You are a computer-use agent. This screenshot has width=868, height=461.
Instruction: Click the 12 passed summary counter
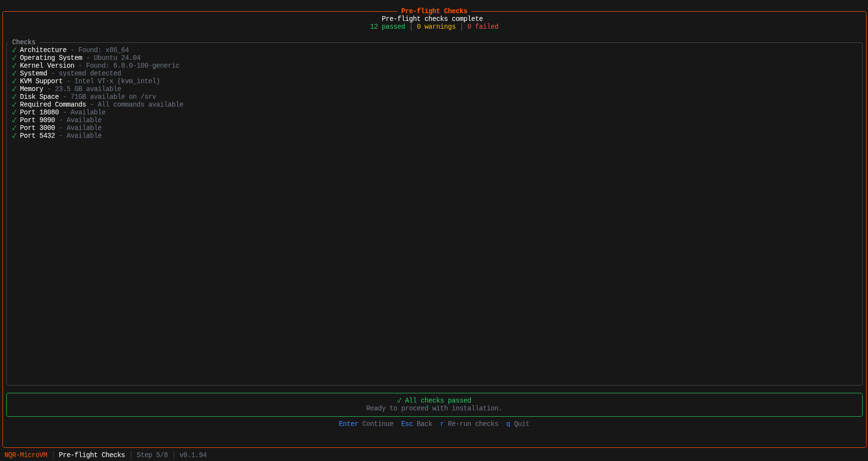(387, 27)
